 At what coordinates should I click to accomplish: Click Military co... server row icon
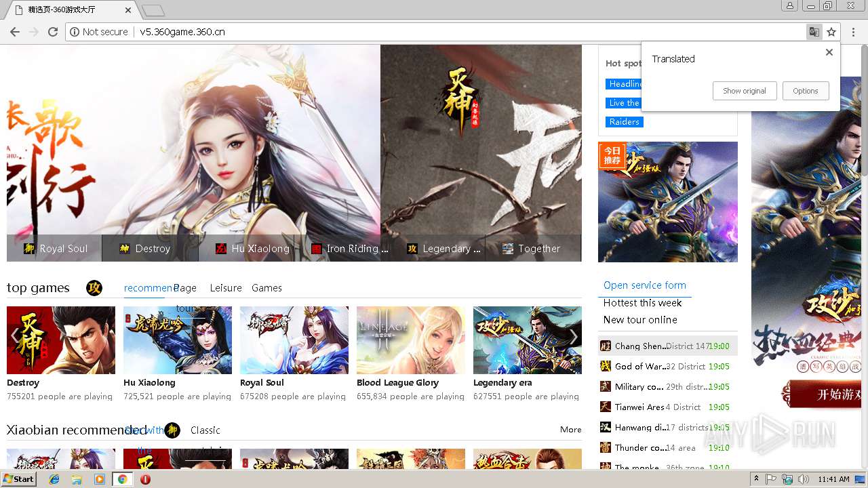606,386
